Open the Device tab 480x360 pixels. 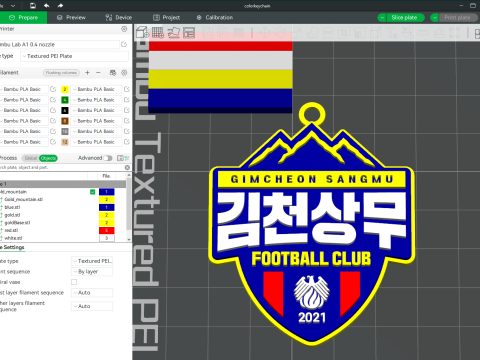tap(119, 18)
